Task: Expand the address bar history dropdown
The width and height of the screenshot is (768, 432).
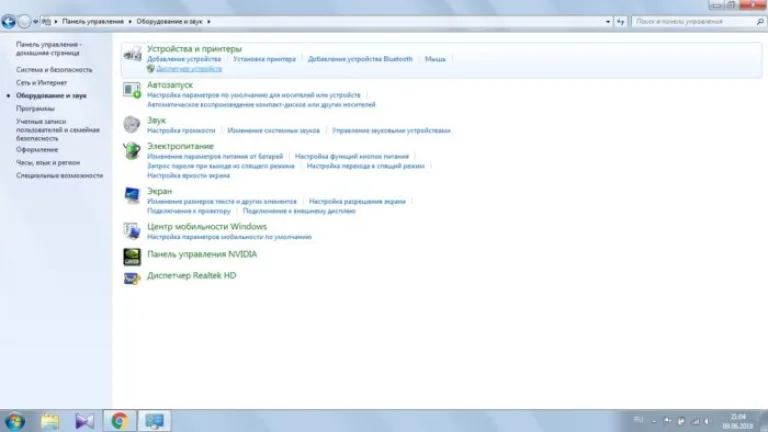Action: (x=608, y=22)
